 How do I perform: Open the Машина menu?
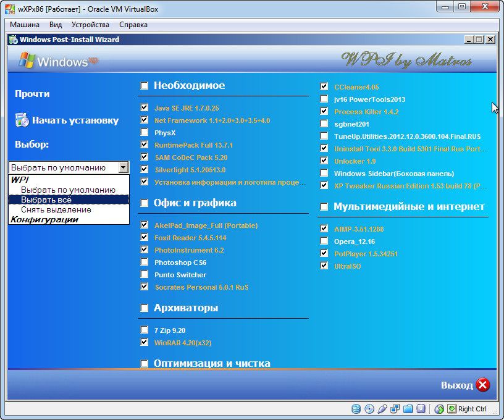[x=25, y=25]
